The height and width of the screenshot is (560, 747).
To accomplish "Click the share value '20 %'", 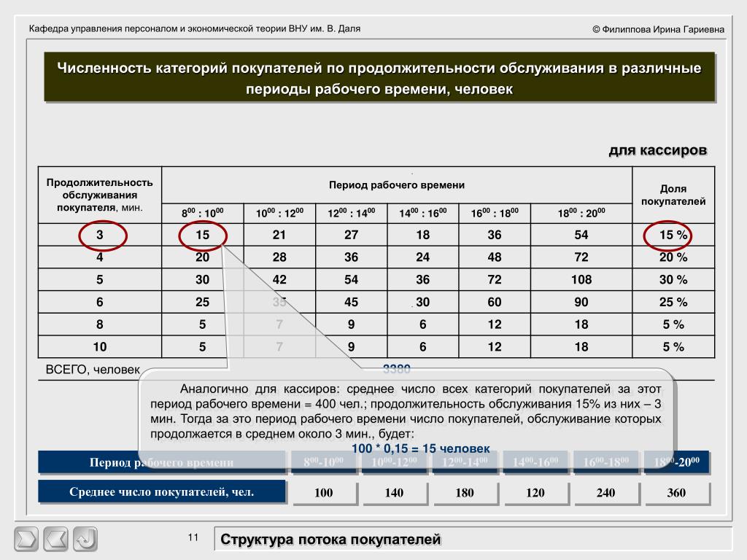I will [x=673, y=257].
